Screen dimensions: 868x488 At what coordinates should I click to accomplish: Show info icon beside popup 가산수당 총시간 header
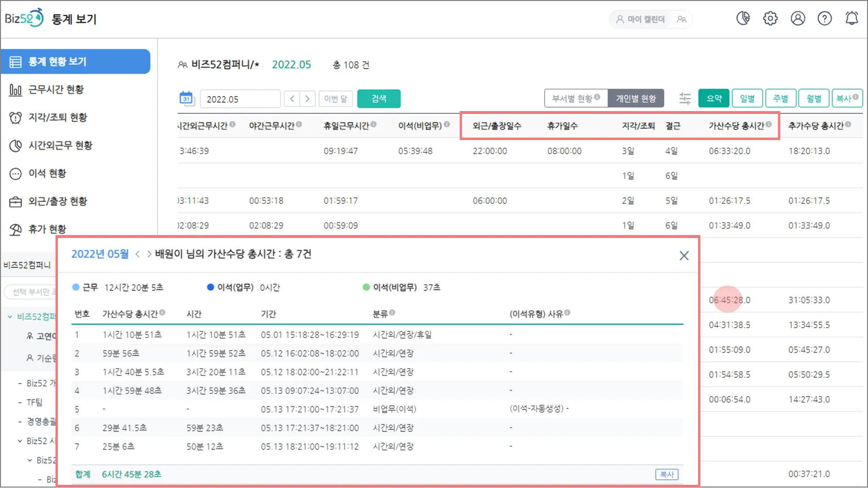[x=162, y=313]
